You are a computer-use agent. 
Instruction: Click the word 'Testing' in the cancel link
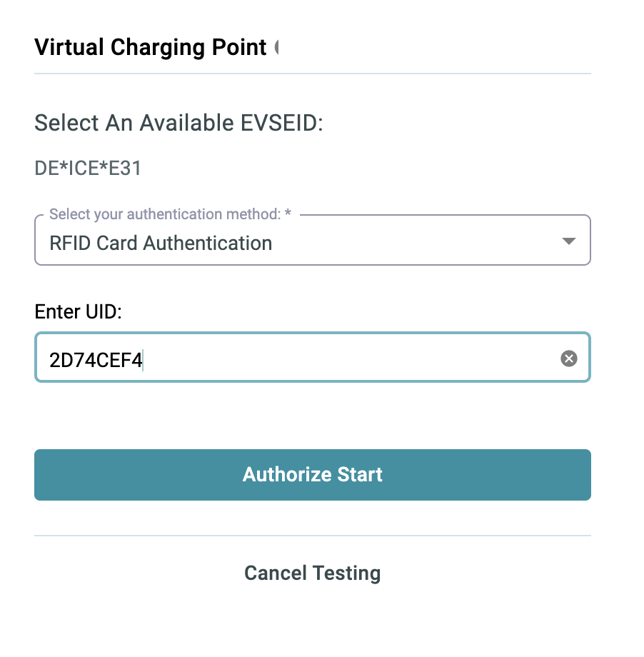click(x=346, y=573)
